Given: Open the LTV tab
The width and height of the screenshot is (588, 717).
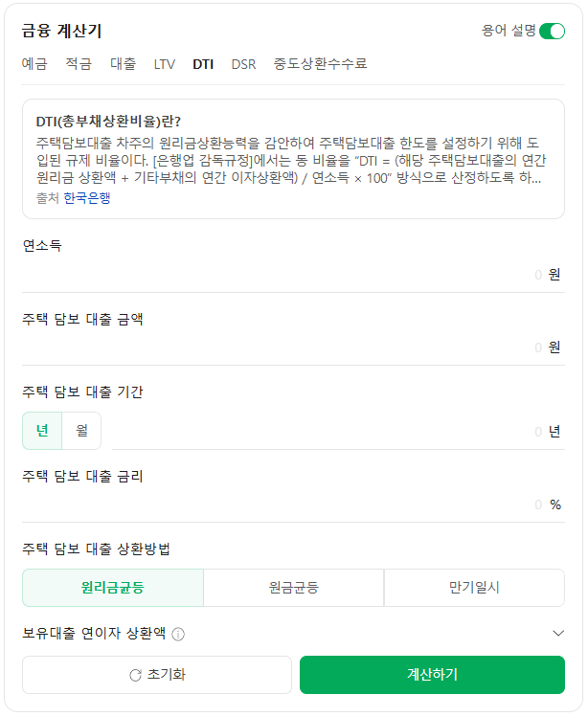Looking at the screenshot, I should point(164,64).
